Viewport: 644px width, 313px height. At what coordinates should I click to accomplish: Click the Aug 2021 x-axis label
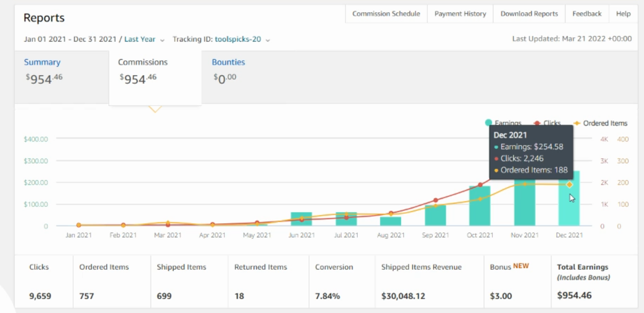tap(391, 235)
